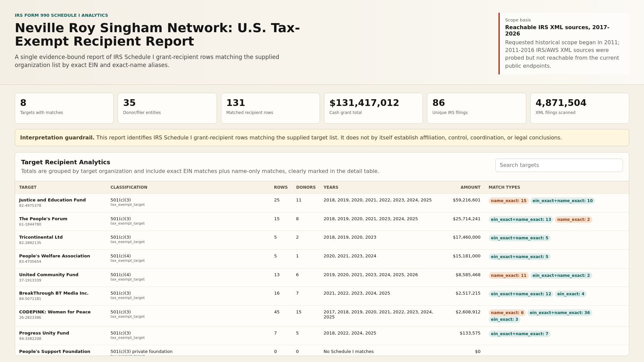Viewport: 644px width, 362px height.
Task: Select CODEPINK: Women for Peace target name
Action: (x=55, y=312)
